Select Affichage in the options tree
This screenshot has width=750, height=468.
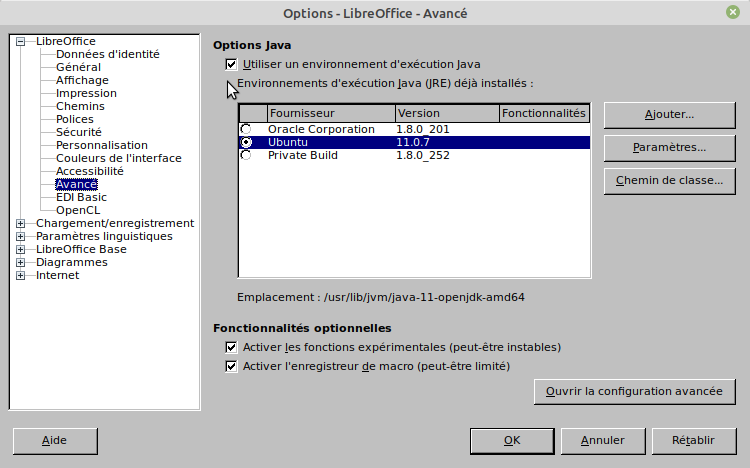click(x=82, y=80)
